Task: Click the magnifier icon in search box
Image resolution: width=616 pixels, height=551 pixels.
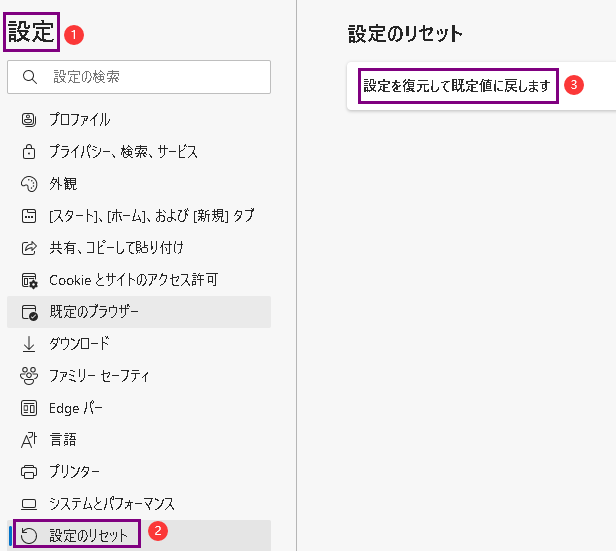Action: point(30,76)
